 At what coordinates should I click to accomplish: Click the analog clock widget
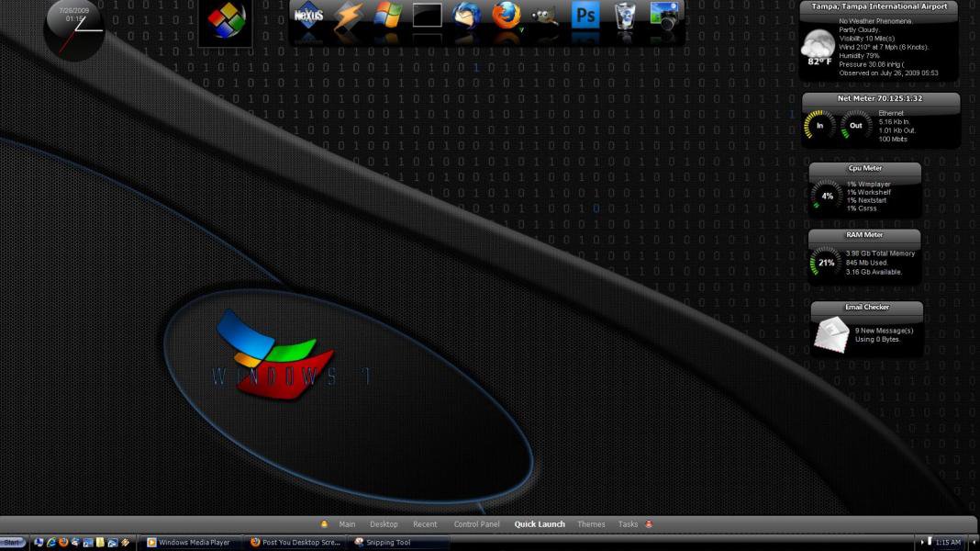74,30
